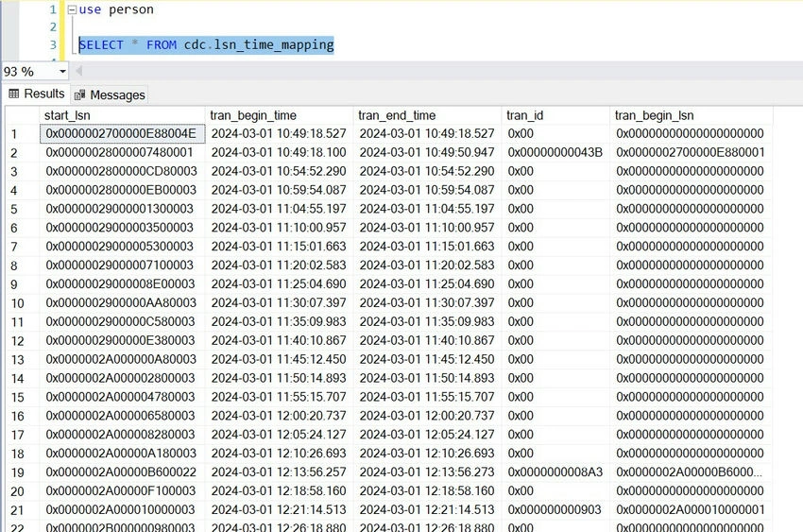This screenshot has width=803, height=532.
Task: Click start_lsn cell 0x0000002A000000A80003
Action: (123, 359)
